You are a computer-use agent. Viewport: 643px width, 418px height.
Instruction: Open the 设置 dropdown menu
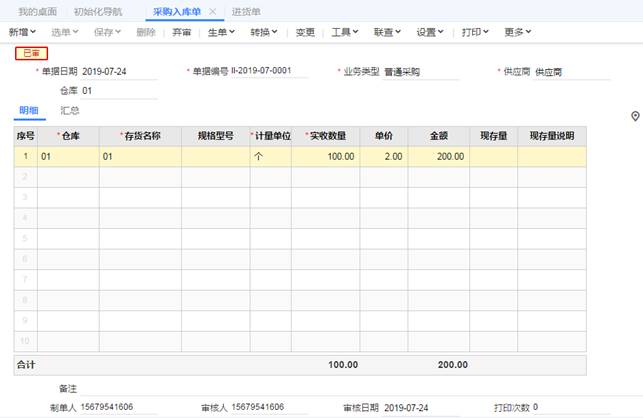tap(430, 32)
